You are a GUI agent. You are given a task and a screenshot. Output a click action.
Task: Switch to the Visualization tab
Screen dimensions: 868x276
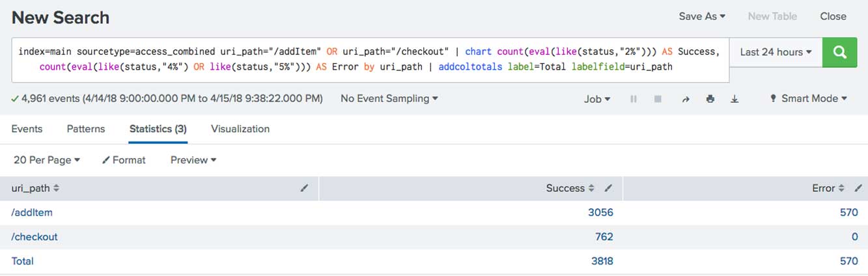[x=240, y=129]
